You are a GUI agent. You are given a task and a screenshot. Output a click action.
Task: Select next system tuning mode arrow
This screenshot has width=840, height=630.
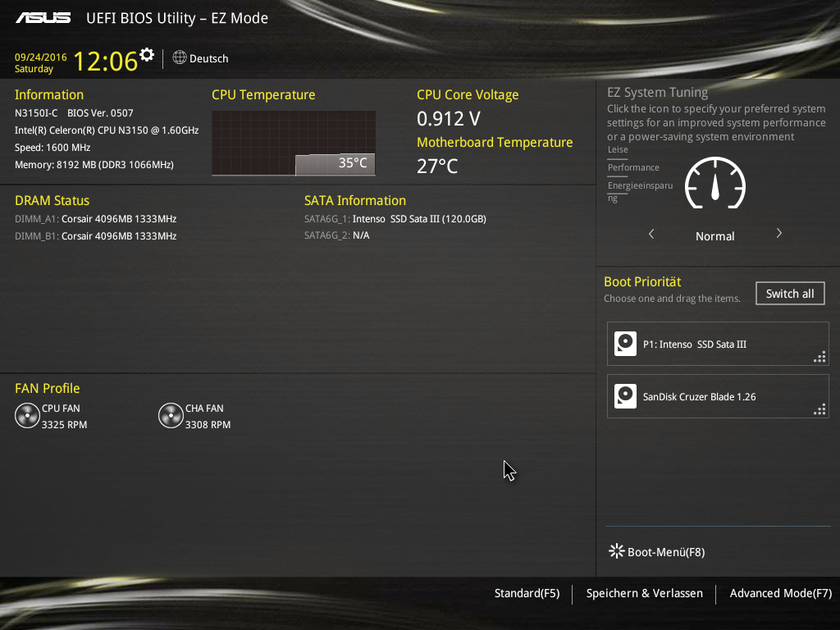(x=779, y=233)
